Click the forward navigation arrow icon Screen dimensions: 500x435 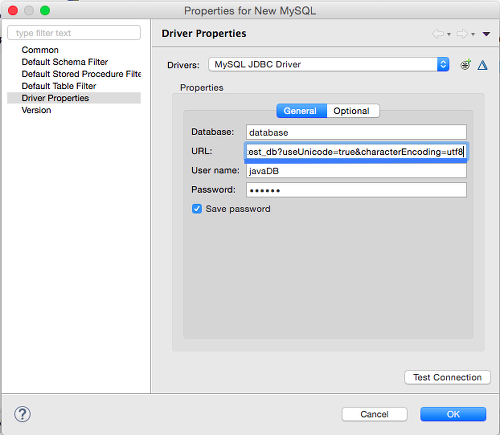[x=462, y=34]
